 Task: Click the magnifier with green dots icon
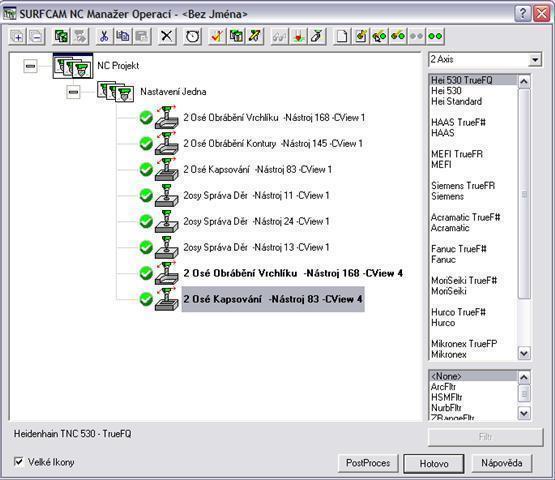[379, 36]
